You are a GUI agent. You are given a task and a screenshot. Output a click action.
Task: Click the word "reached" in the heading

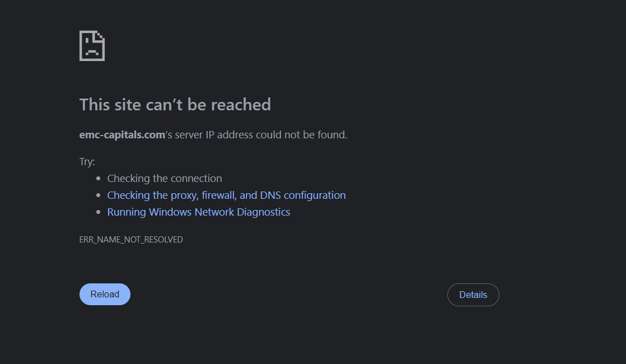point(241,105)
